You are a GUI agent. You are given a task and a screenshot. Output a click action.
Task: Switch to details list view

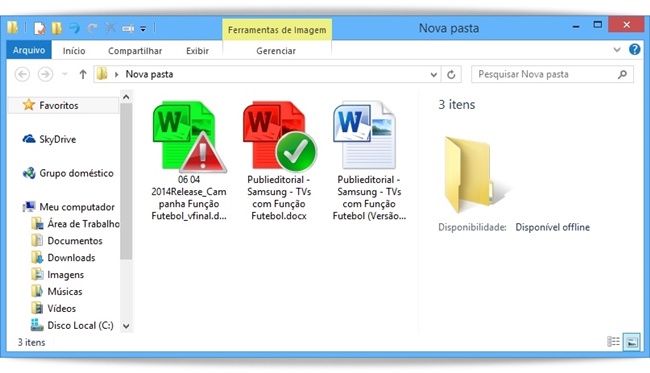(614, 342)
